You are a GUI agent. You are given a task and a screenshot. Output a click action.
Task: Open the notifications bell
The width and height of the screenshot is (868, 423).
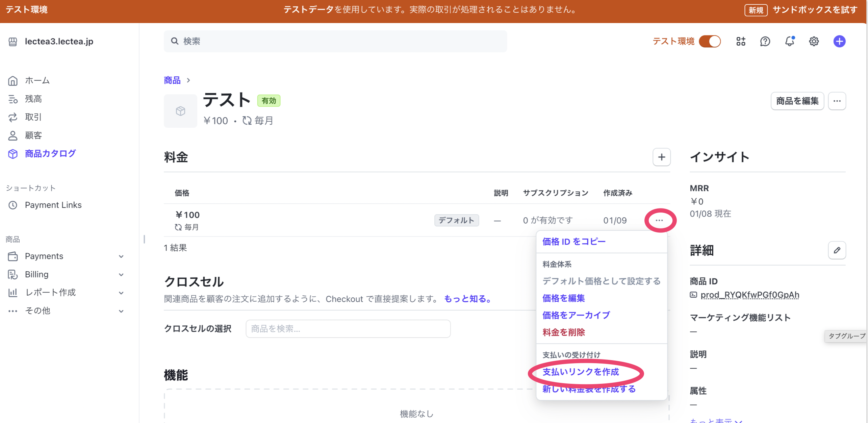coord(790,41)
